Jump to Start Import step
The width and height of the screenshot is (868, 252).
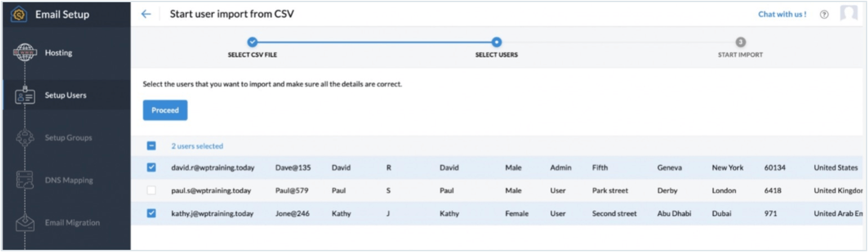click(740, 42)
